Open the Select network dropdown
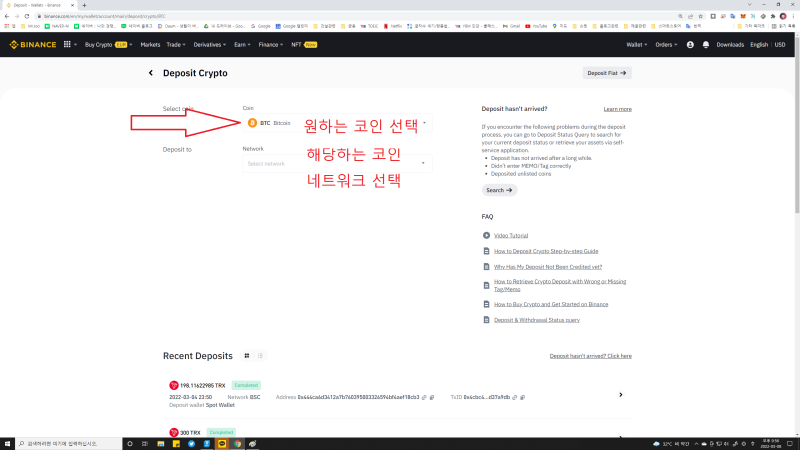The width and height of the screenshot is (800, 450). click(337, 164)
